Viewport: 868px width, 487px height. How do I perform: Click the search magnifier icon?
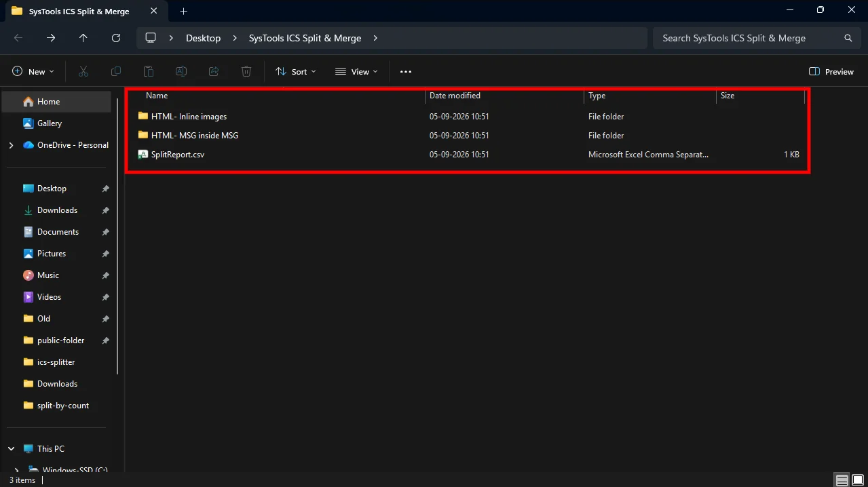[848, 38]
